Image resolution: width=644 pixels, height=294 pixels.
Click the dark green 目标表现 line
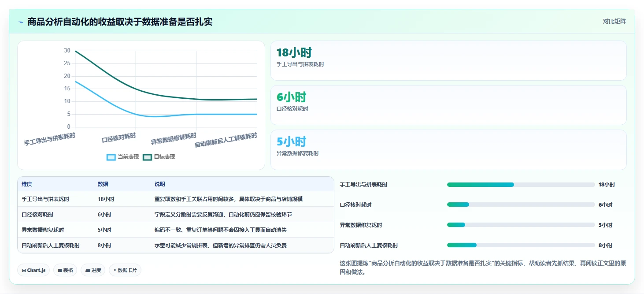(x=136, y=88)
